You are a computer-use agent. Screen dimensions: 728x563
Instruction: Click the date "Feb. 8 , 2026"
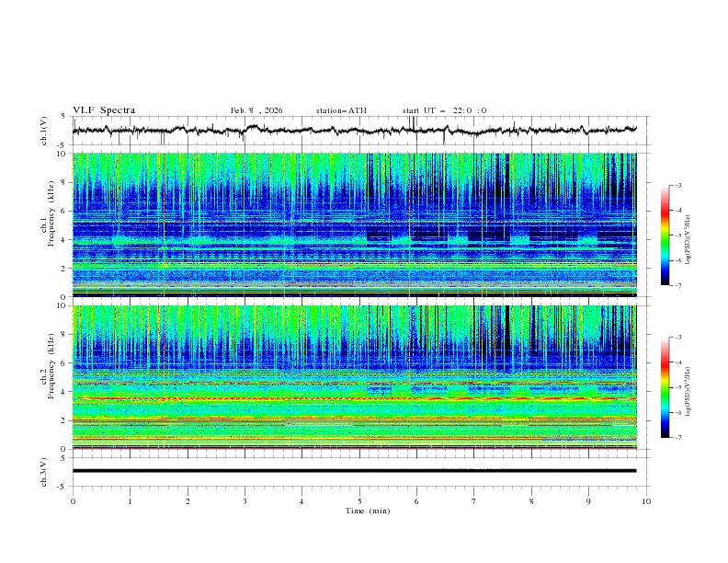coord(256,110)
